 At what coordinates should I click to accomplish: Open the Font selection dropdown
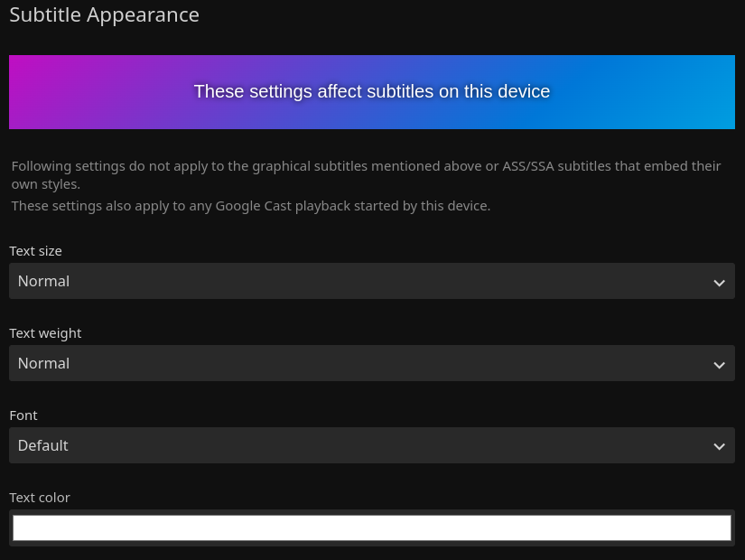[x=371, y=445]
